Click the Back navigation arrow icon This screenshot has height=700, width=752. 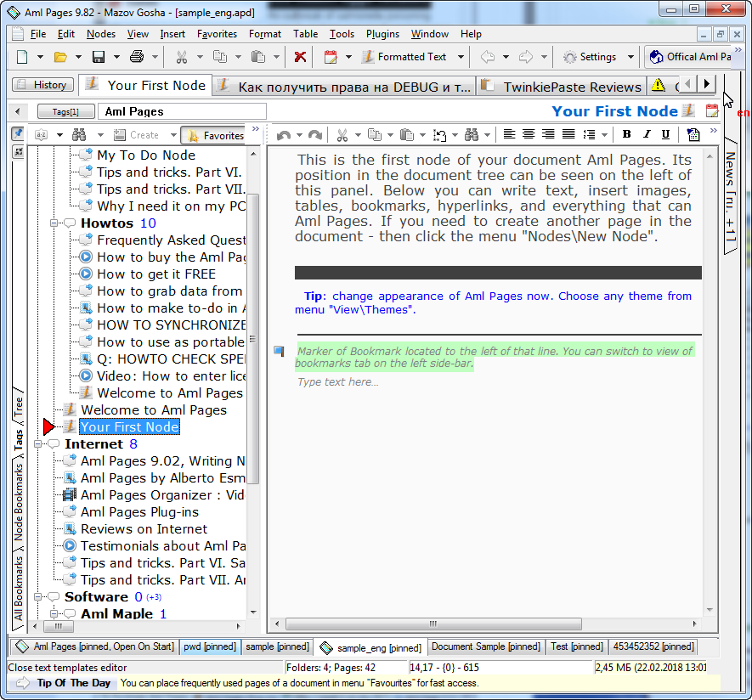pos(488,57)
